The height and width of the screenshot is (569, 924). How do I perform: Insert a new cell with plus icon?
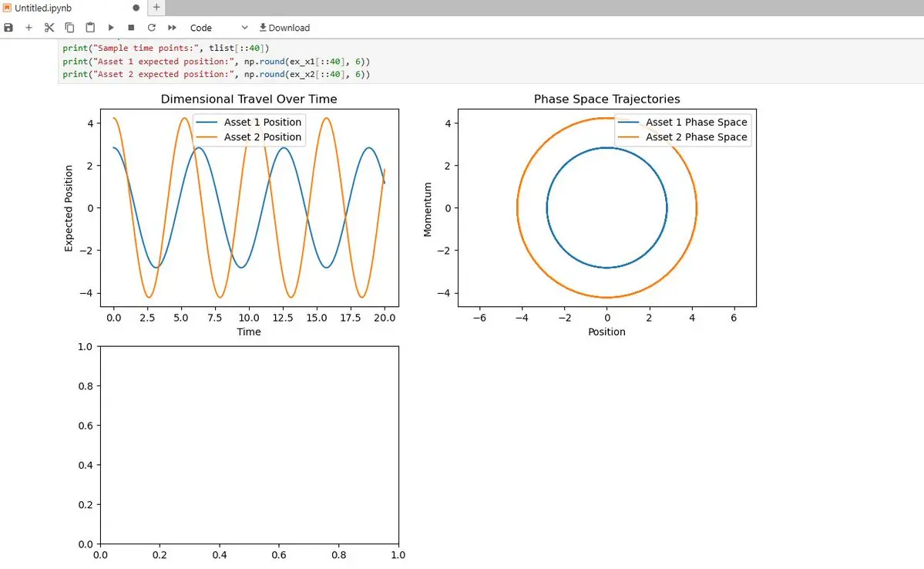pyautogui.click(x=29, y=28)
